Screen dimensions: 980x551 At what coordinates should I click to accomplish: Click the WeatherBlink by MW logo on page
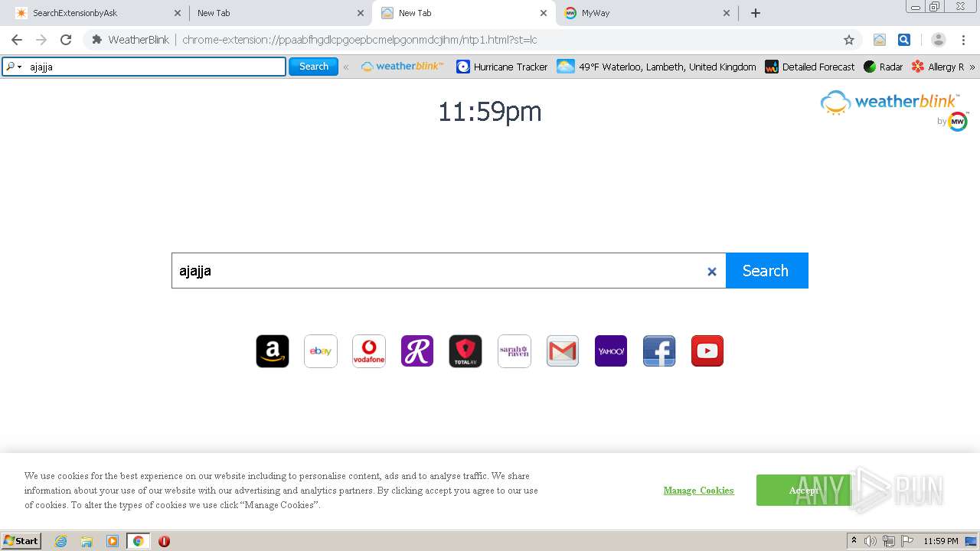click(894, 110)
